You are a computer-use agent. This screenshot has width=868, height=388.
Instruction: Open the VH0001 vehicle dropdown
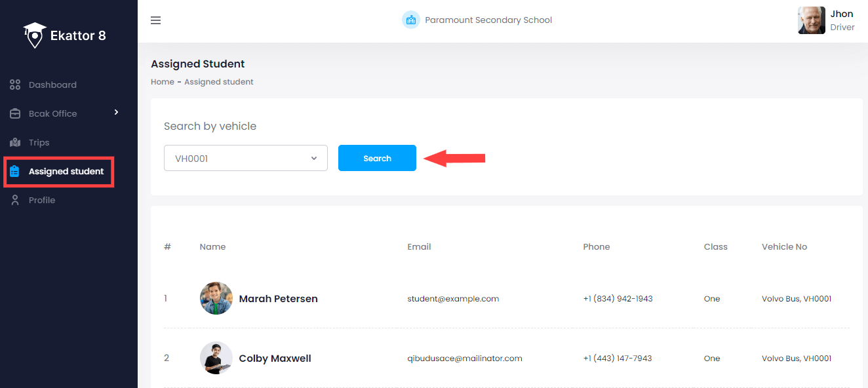245,158
